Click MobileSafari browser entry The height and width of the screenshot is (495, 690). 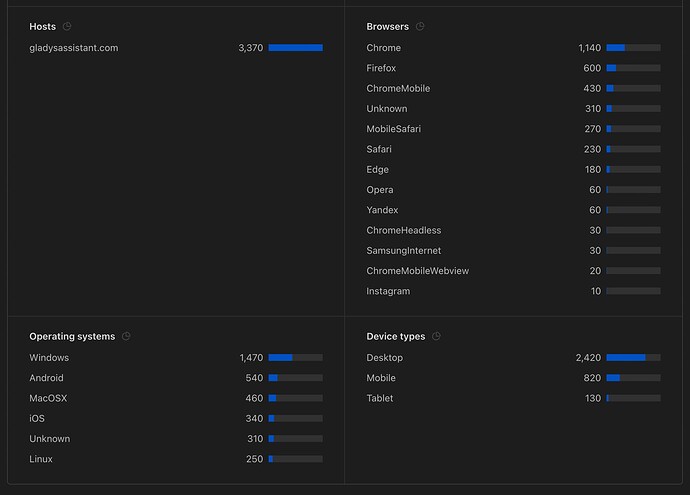pyautogui.click(x=395, y=129)
